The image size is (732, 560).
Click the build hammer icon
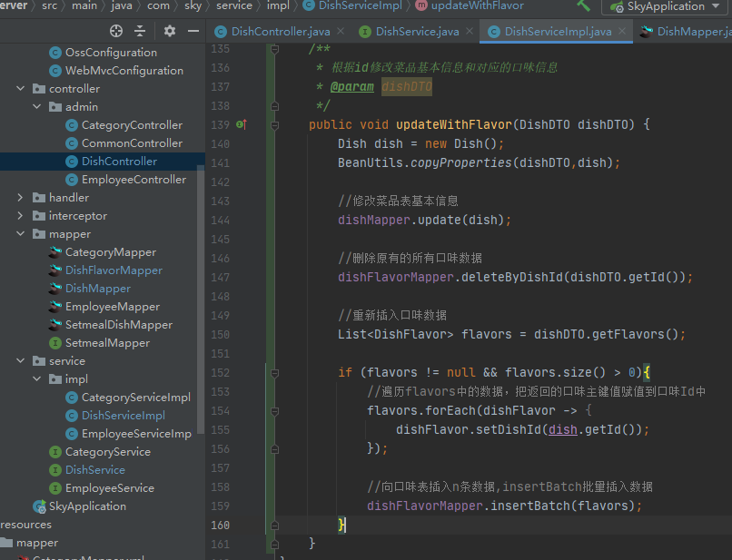coord(583,5)
